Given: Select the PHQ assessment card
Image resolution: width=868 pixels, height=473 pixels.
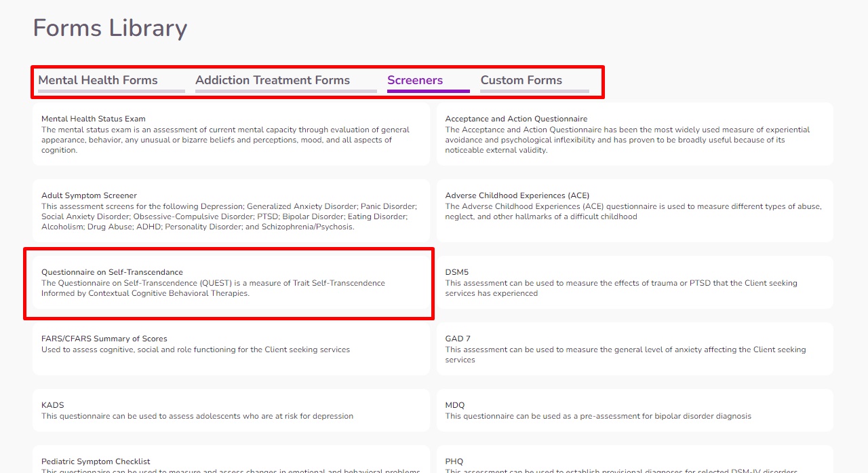Looking at the screenshot, I should (x=635, y=463).
